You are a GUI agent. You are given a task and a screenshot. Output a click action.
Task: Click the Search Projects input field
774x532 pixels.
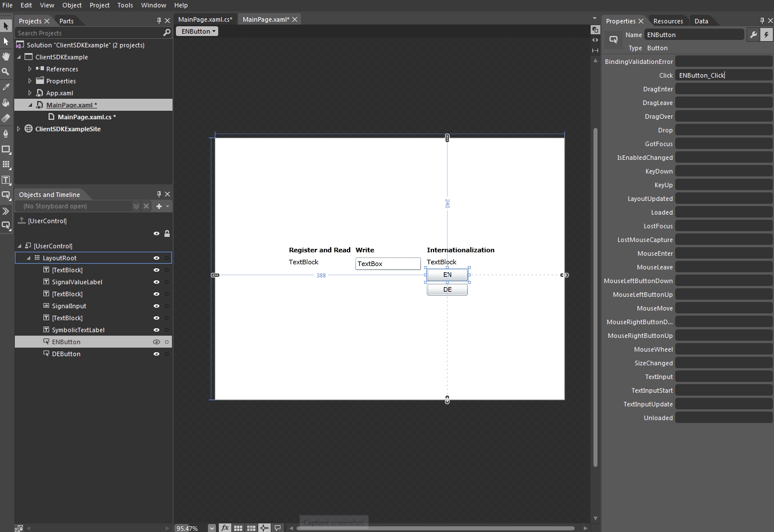click(89, 33)
